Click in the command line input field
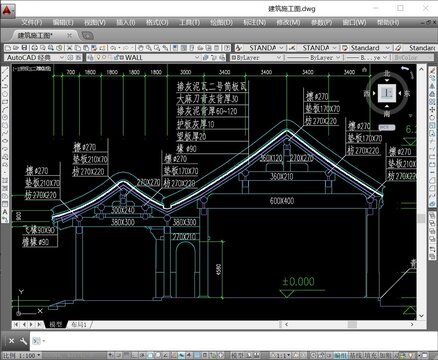Screen dimensions: 438x360 point(233,341)
